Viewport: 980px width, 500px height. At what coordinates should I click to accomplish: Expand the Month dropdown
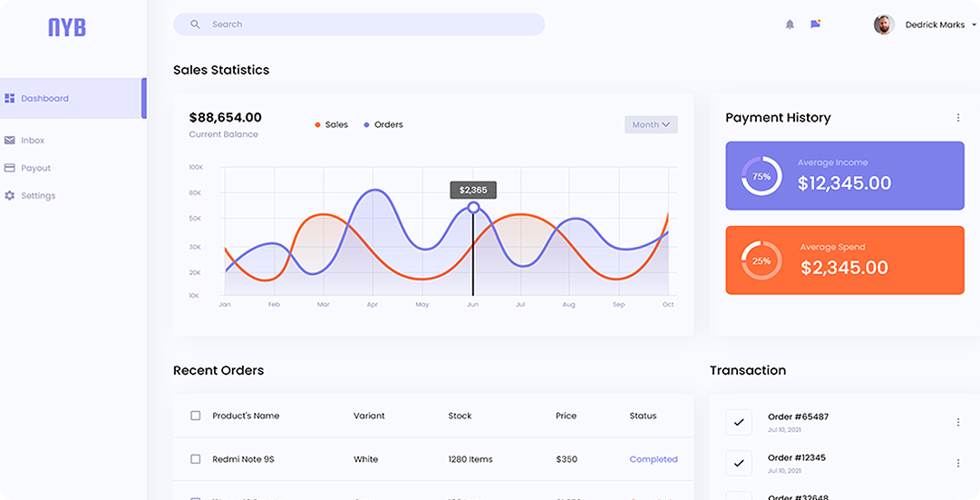[x=651, y=124]
